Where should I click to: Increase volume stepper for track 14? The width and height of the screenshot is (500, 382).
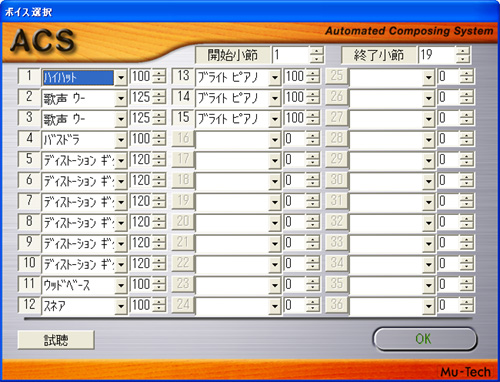click(x=313, y=94)
